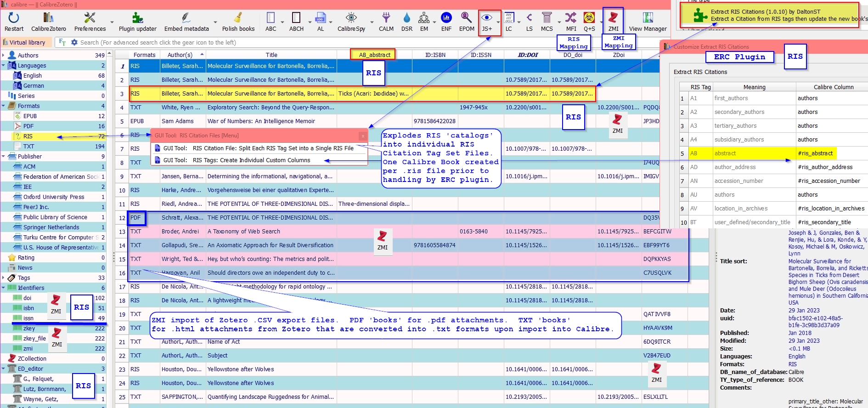Open CalibreSpy from the toolbar
Image resolution: width=868 pixels, height=408 pixels.
click(x=351, y=18)
